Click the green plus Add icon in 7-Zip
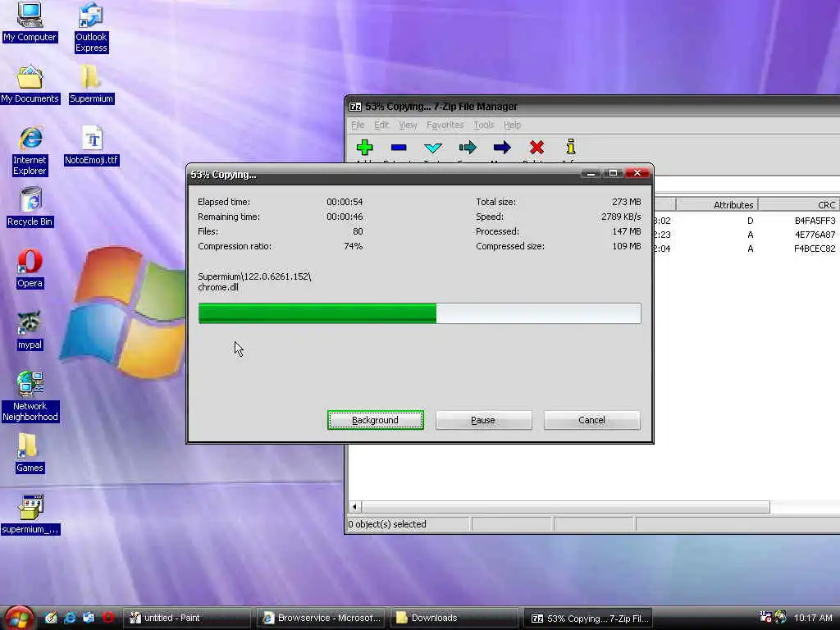Screen dimensions: 840x630 [364, 148]
